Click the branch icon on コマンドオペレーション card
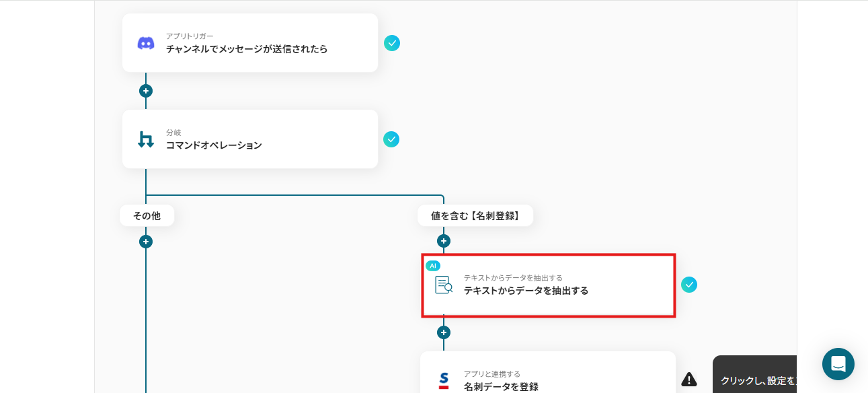 (x=146, y=139)
